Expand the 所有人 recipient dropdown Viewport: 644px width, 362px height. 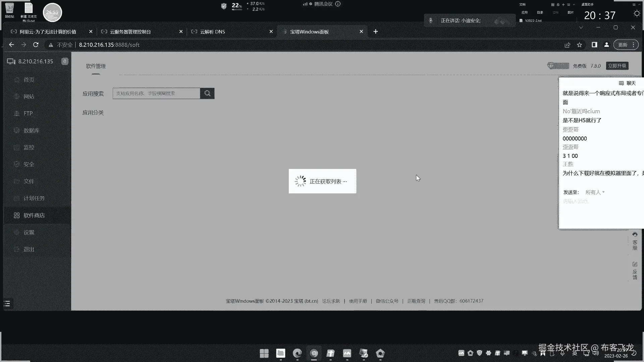595,192
